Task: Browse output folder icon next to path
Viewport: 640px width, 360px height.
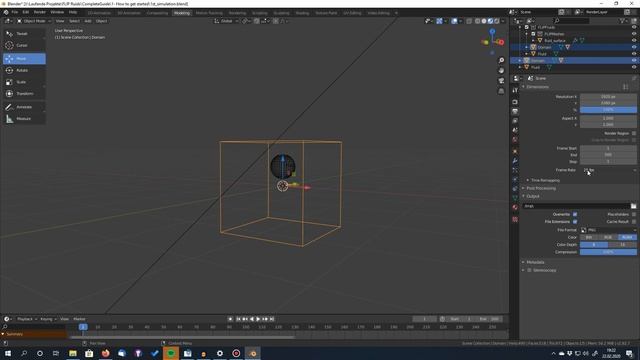Action: 633,206
